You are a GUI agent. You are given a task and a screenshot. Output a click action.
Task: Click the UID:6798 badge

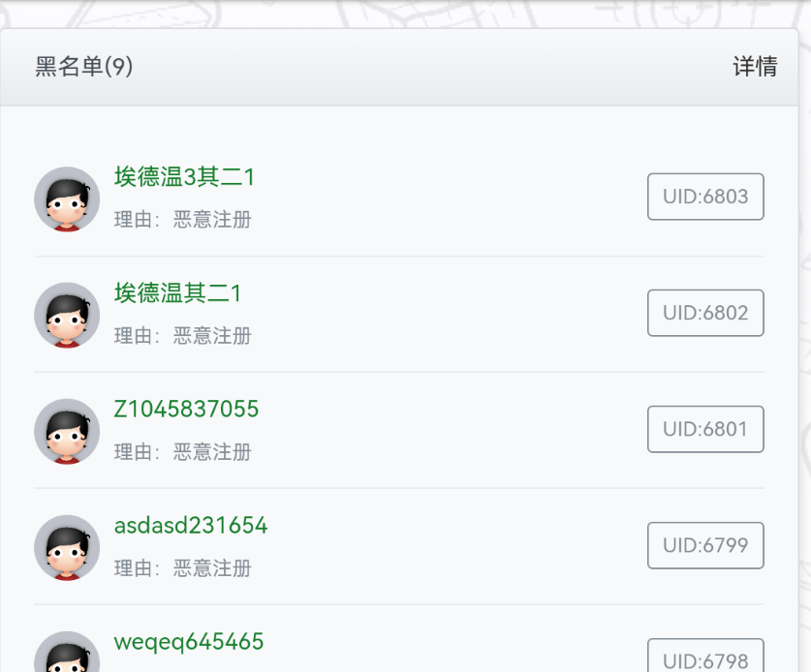pyautogui.click(x=705, y=658)
